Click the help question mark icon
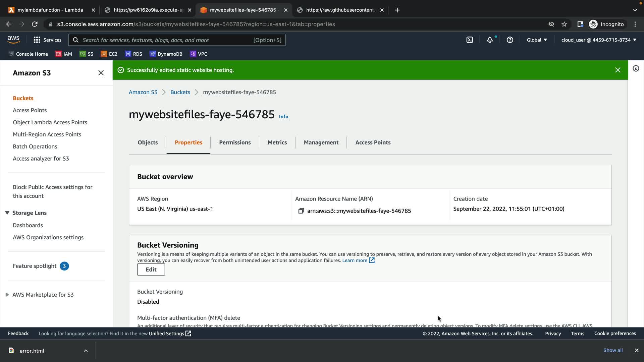644x362 pixels. 510,40
